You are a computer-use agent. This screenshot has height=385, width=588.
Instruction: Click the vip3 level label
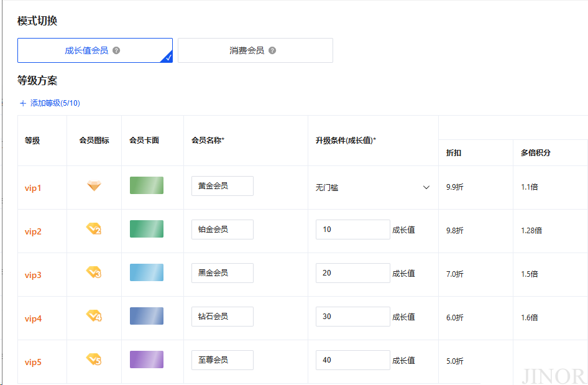click(x=33, y=275)
